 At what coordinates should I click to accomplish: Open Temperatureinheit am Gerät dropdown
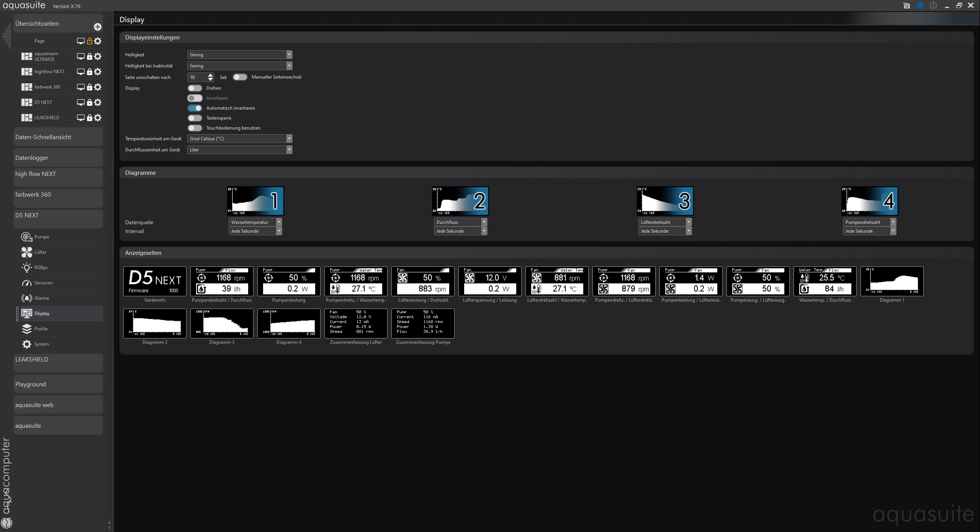239,139
